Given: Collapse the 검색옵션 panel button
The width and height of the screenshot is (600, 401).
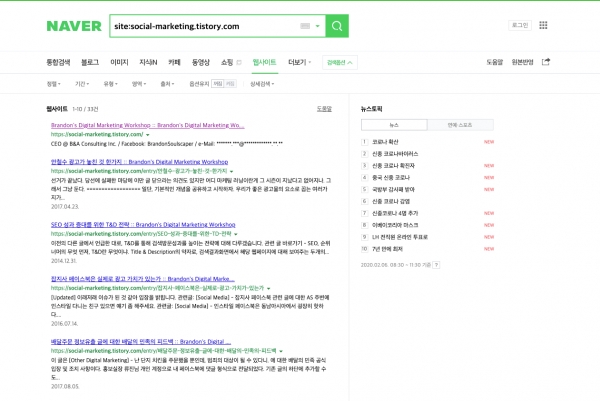Looking at the screenshot, I should [x=340, y=62].
